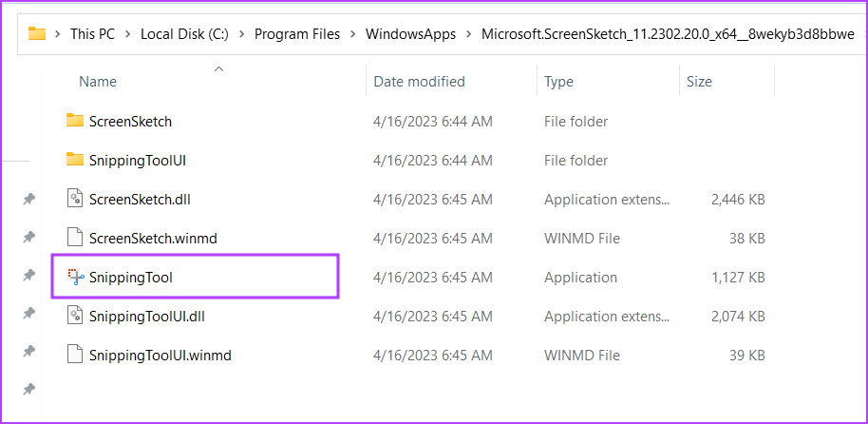Select the ScreenSketch.winmd file icon

pyautogui.click(x=75, y=238)
